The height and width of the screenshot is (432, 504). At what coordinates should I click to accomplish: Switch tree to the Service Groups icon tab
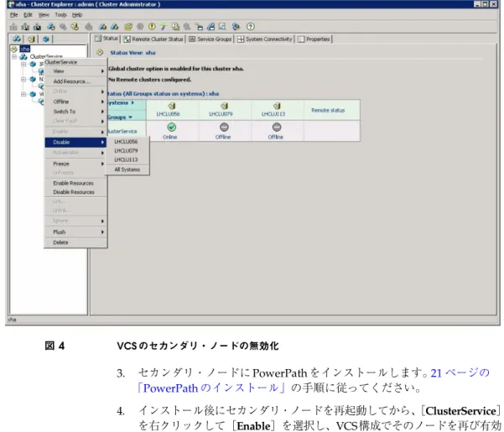(17, 39)
